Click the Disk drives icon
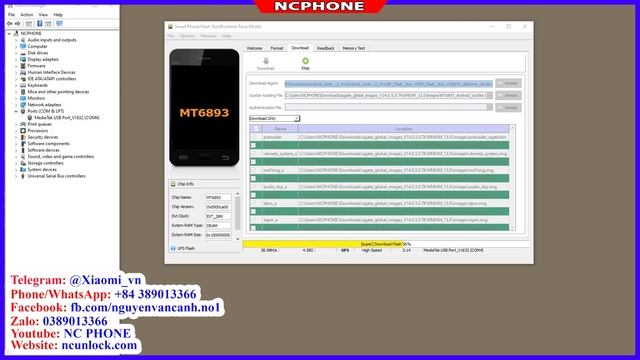 [23, 53]
